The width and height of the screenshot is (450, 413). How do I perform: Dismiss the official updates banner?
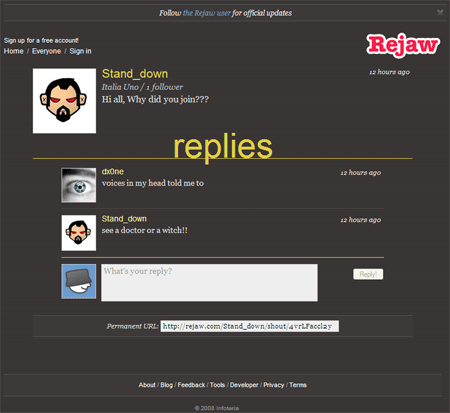click(x=440, y=13)
